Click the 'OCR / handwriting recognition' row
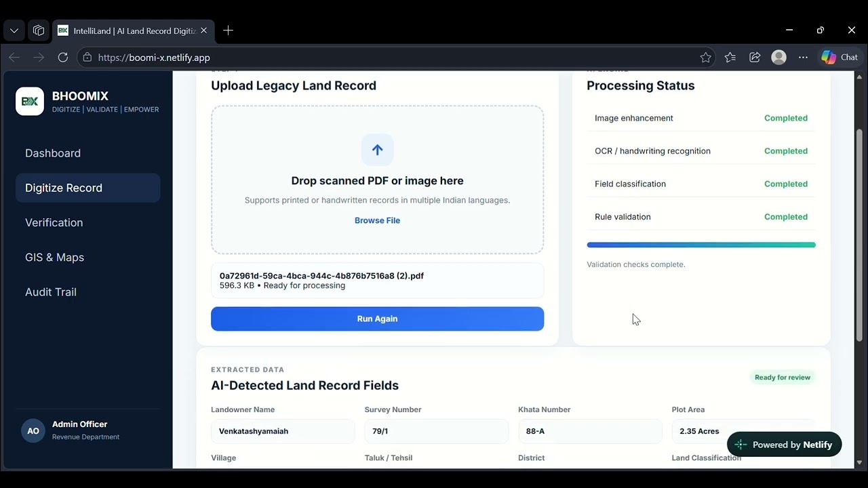Image resolution: width=868 pixels, height=488 pixels. click(x=701, y=151)
